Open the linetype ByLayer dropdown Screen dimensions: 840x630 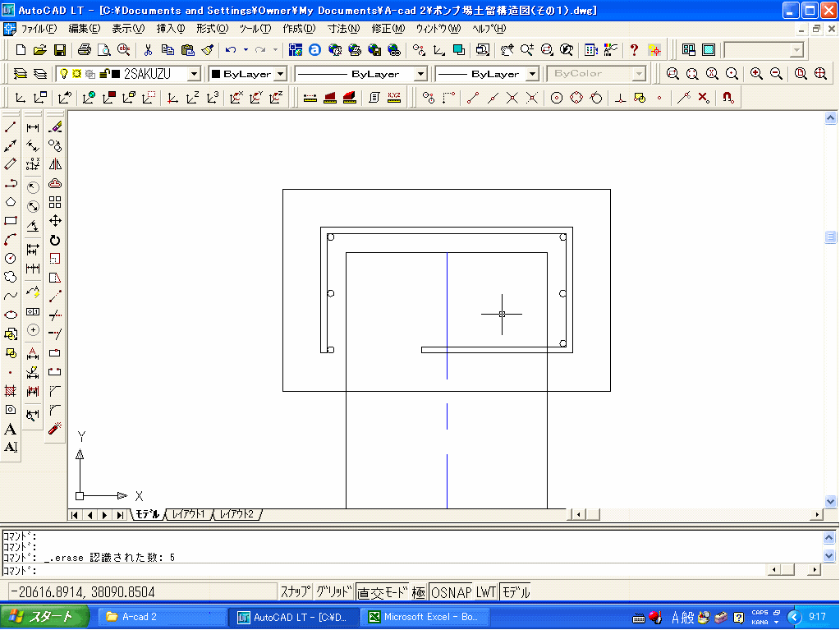(x=421, y=73)
